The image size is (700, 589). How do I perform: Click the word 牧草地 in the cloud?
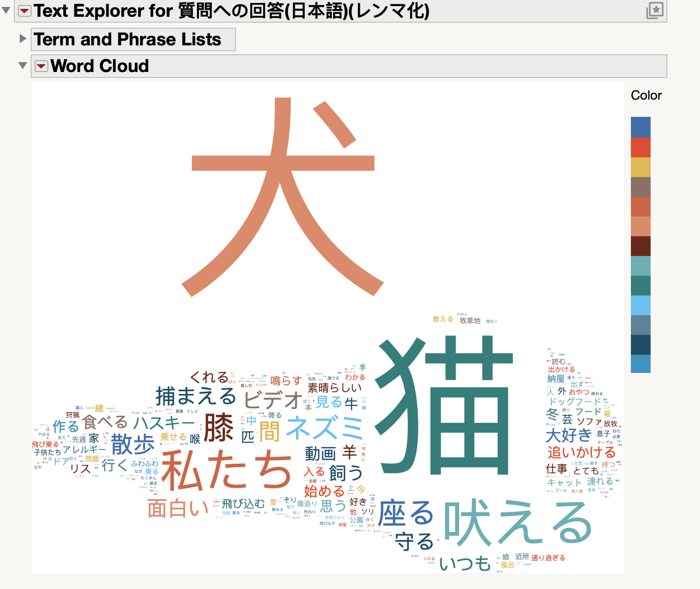click(x=470, y=321)
